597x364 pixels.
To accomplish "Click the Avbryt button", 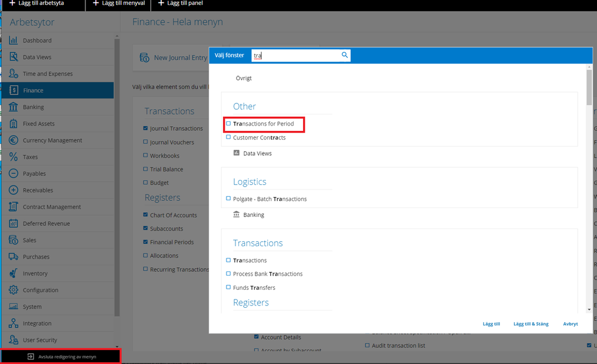I will click(x=570, y=324).
